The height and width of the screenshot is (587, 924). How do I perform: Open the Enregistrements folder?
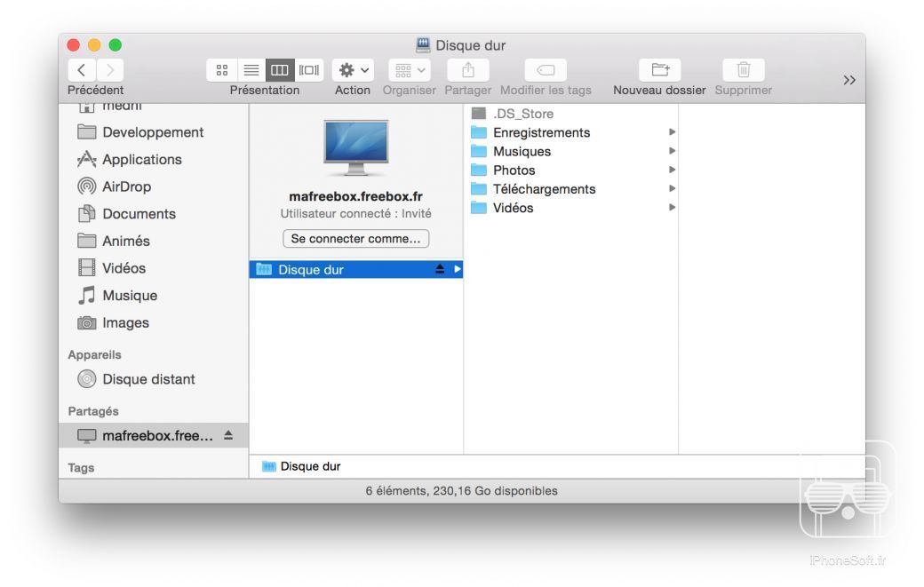pos(573,132)
